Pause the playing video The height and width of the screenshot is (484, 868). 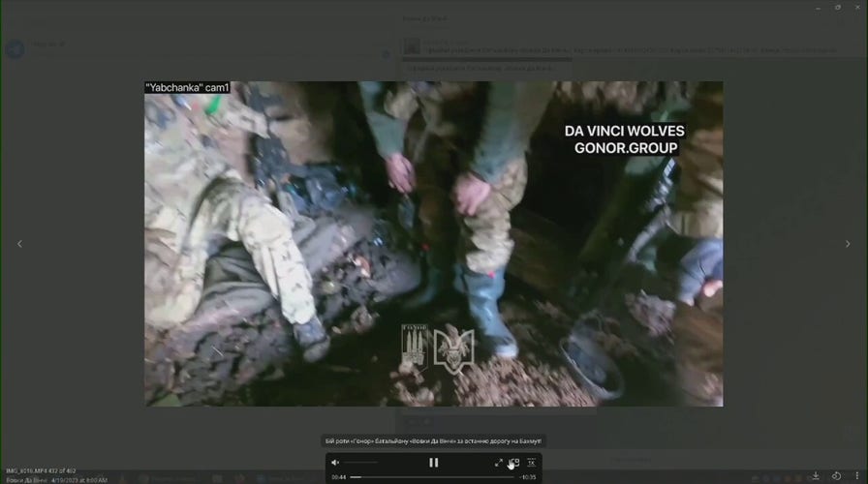(433, 463)
